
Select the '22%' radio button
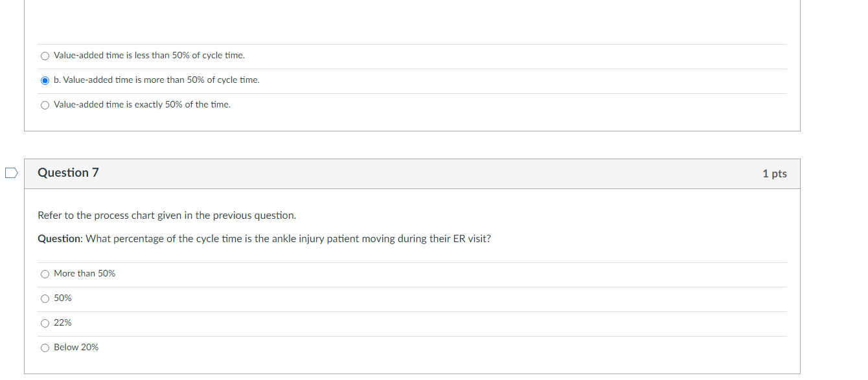45,323
